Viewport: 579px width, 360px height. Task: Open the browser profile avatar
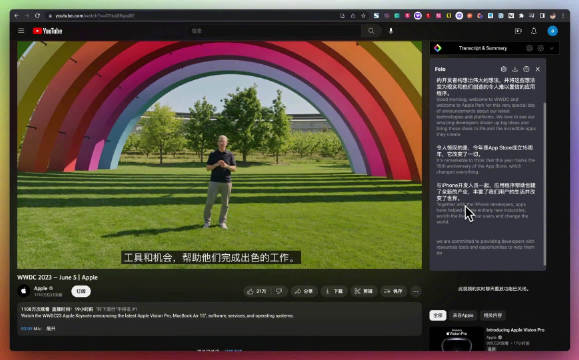[553, 16]
